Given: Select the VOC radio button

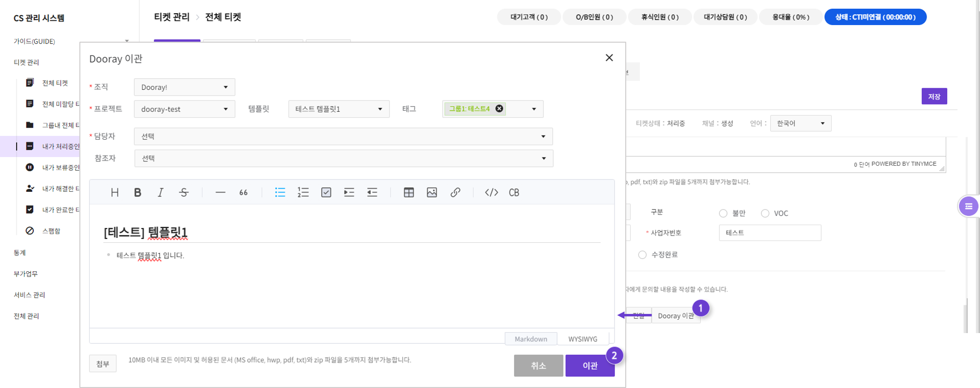Looking at the screenshot, I should (x=765, y=213).
